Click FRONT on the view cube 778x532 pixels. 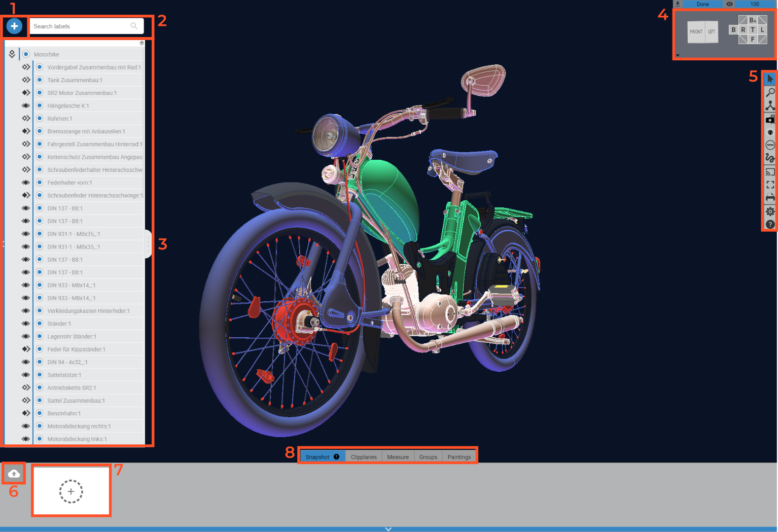(x=696, y=31)
